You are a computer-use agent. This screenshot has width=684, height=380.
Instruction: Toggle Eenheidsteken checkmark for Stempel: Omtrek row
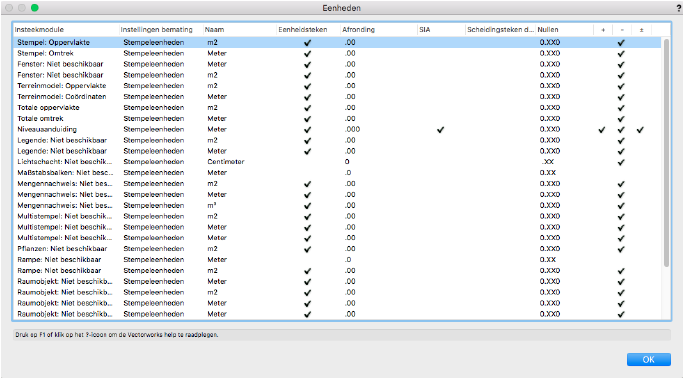pos(308,54)
